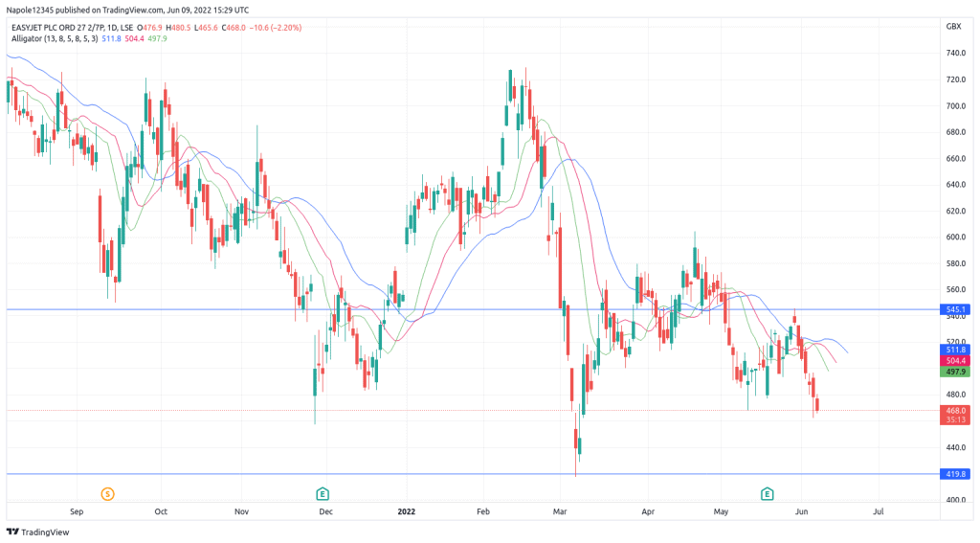Click the Napole12345 published on TradingView.com caption
Image resolution: width=980 pixels, height=543 pixels.
pos(127,10)
